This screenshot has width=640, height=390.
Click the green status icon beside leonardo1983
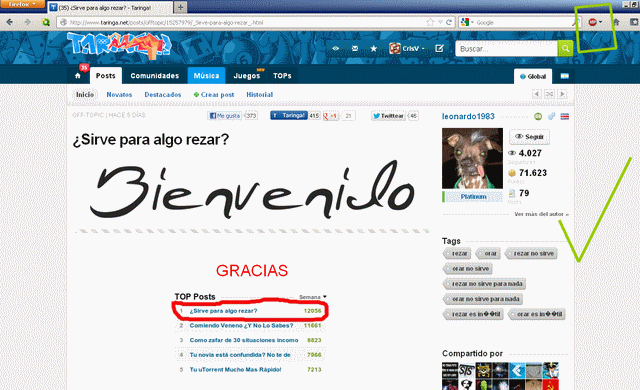(x=538, y=117)
